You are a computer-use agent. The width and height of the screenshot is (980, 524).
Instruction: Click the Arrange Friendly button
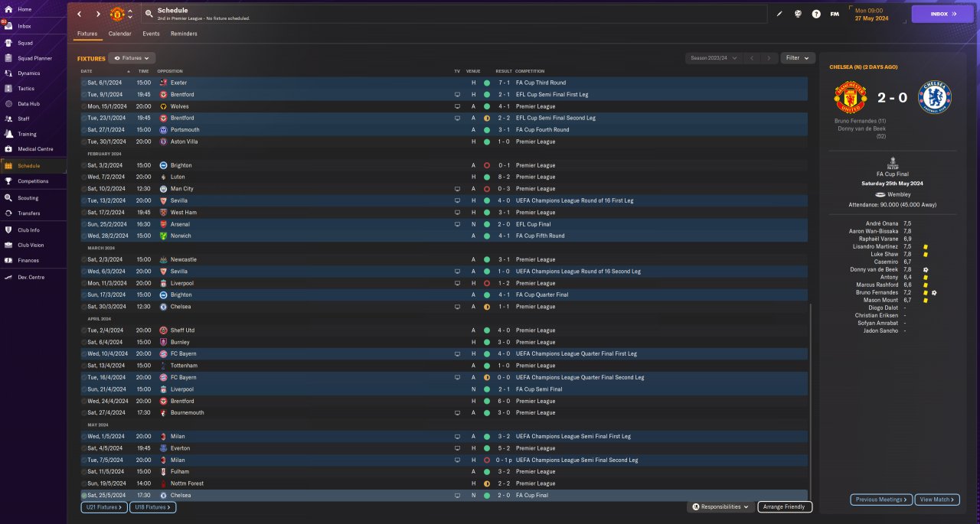pos(785,507)
